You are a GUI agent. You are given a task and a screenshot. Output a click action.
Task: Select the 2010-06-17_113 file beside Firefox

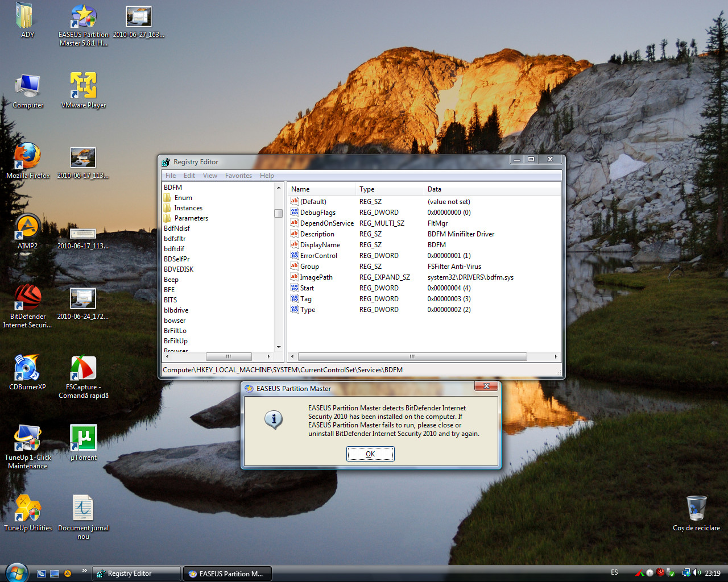click(83, 163)
